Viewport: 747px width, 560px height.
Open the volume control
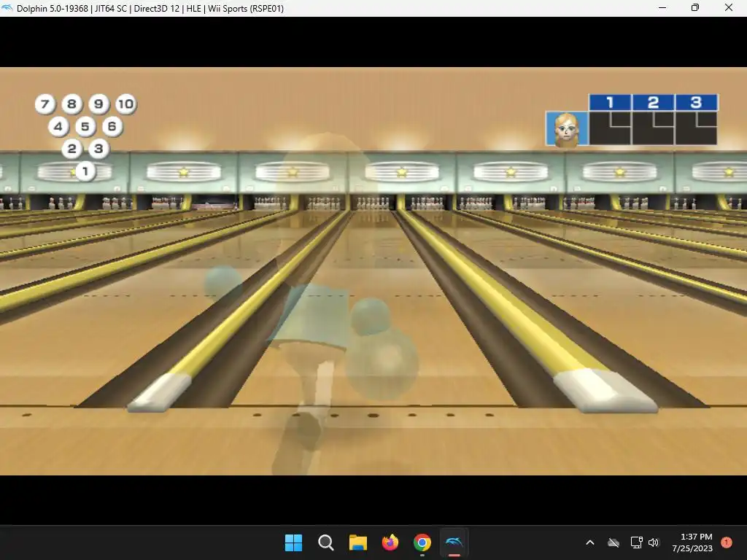pos(654,542)
